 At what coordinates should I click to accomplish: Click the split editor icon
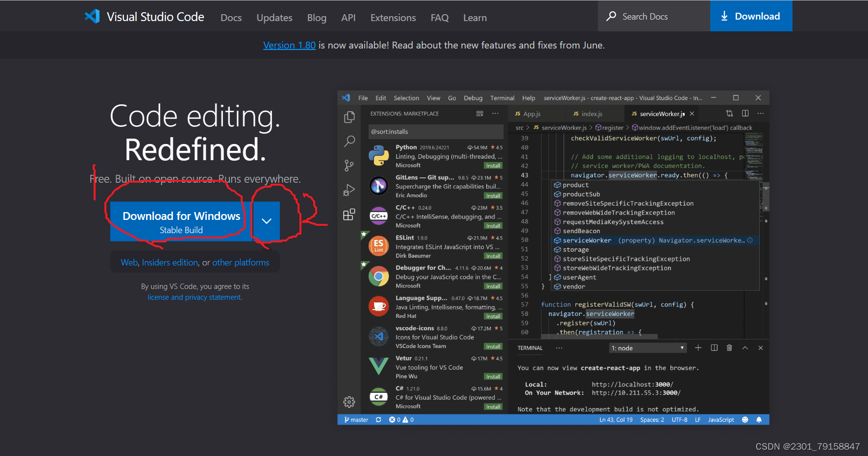coord(745,113)
